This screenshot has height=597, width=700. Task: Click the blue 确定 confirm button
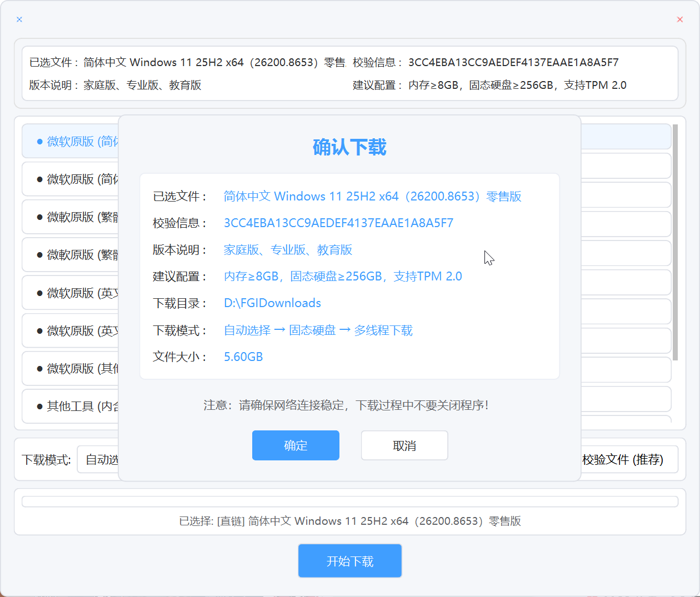pyautogui.click(x=296, y=445)
